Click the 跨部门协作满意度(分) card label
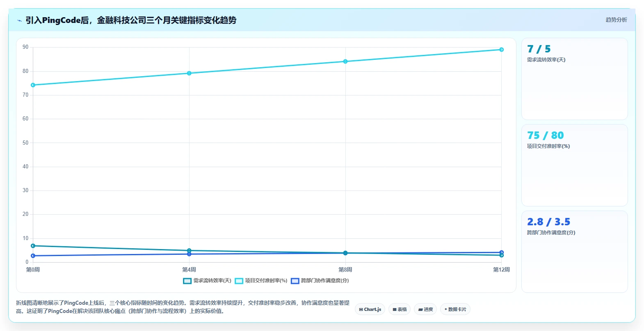 [551, 233]
